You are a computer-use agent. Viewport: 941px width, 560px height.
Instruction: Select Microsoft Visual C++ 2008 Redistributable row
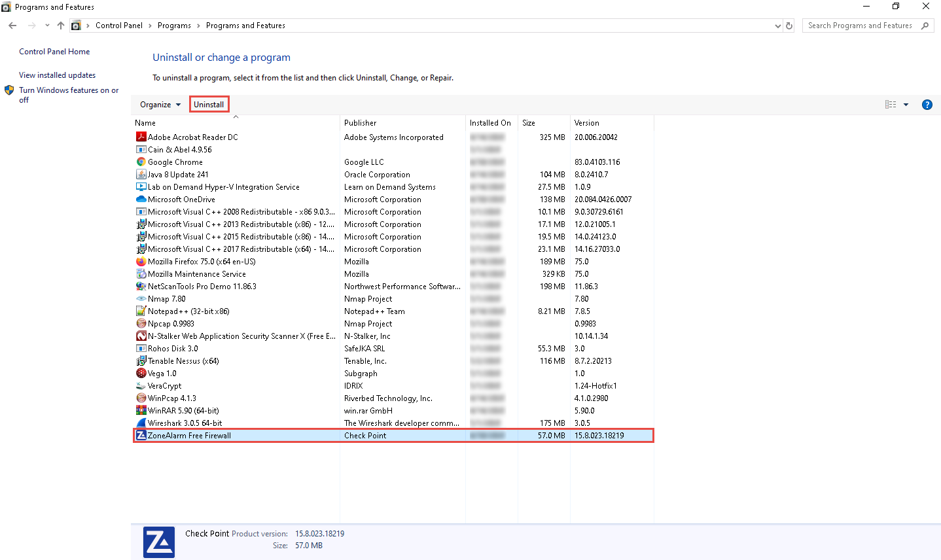click(x=393, y=211)
